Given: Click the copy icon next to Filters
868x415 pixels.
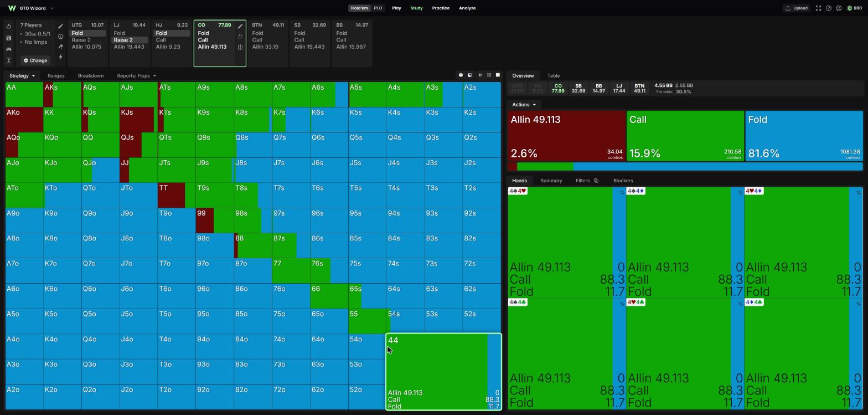Looking at the screenshot, I should point(596,181).
